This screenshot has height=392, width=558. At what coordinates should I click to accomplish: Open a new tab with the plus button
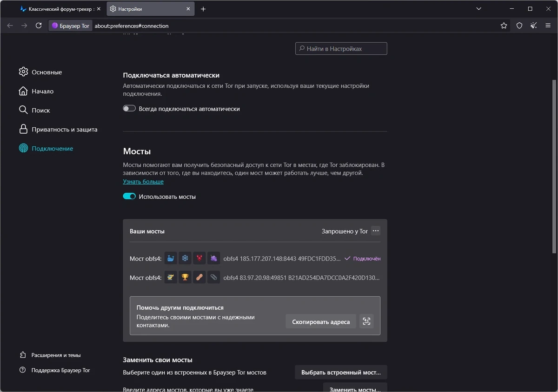tap(203, 9)
